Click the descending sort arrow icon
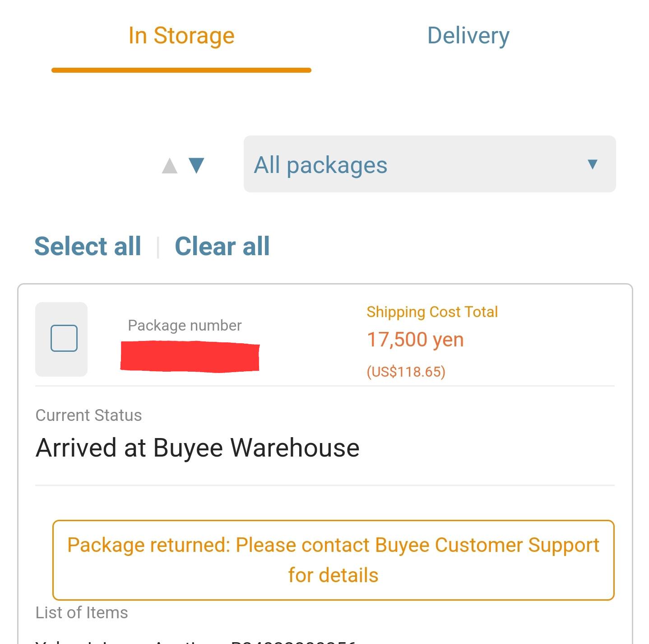The height and width of the screenshot is (644, 649). (x=197, y=166)
